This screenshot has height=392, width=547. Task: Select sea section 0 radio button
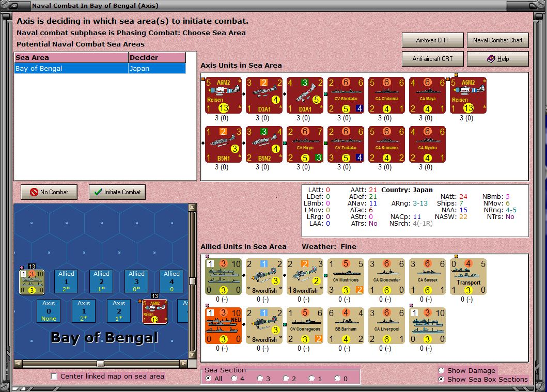pyautogui.click(x=338, y=379)
